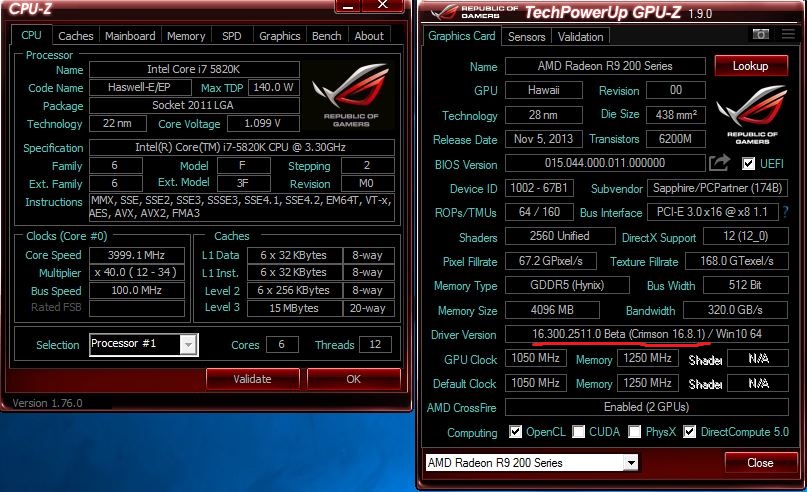Click the GPU value Hawaii

coord(543,90)
